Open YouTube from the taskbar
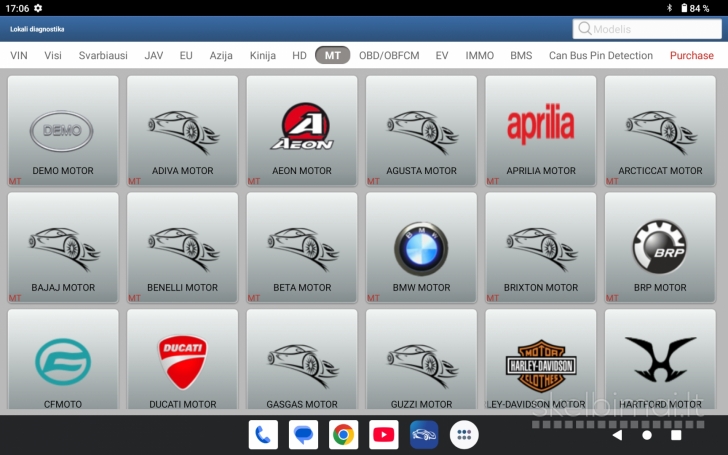Viewport: 728px width, 455px height. click(x=384, y=434)
